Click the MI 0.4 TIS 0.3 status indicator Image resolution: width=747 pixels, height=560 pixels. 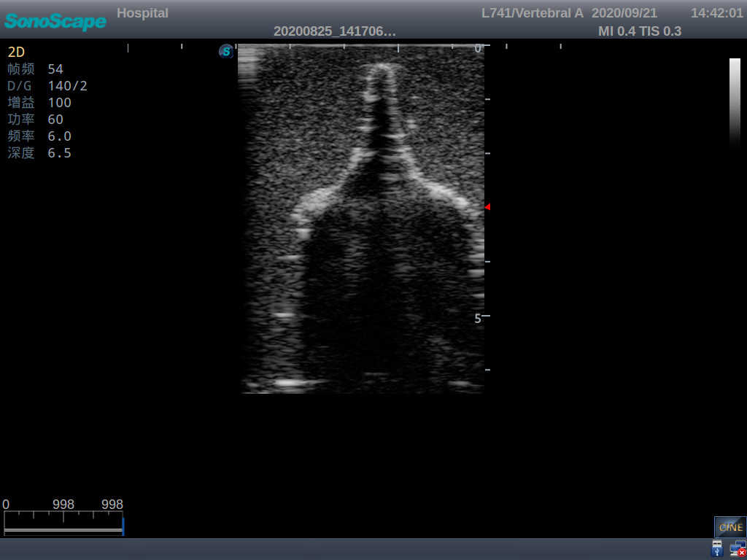coord(640,31)
